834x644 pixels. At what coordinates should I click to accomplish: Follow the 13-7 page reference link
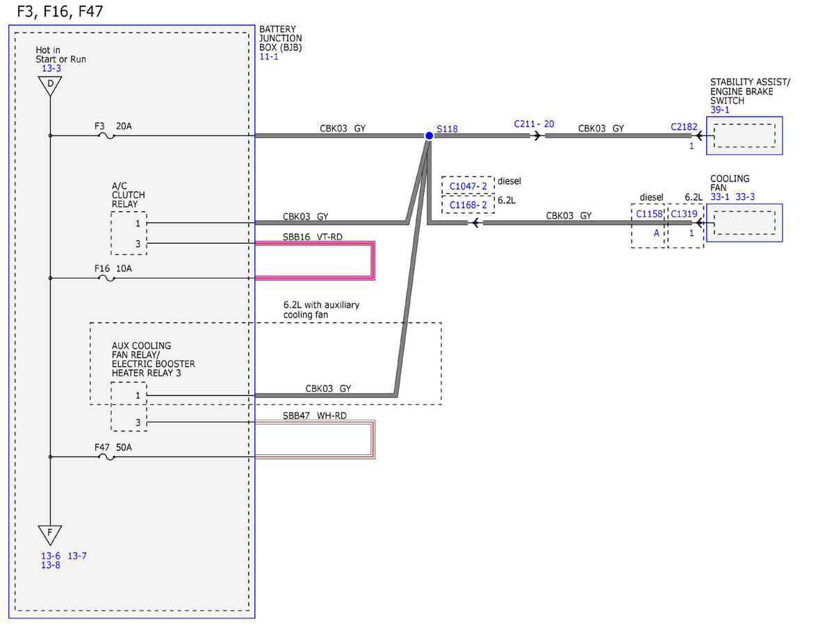(x=77, y=556)
